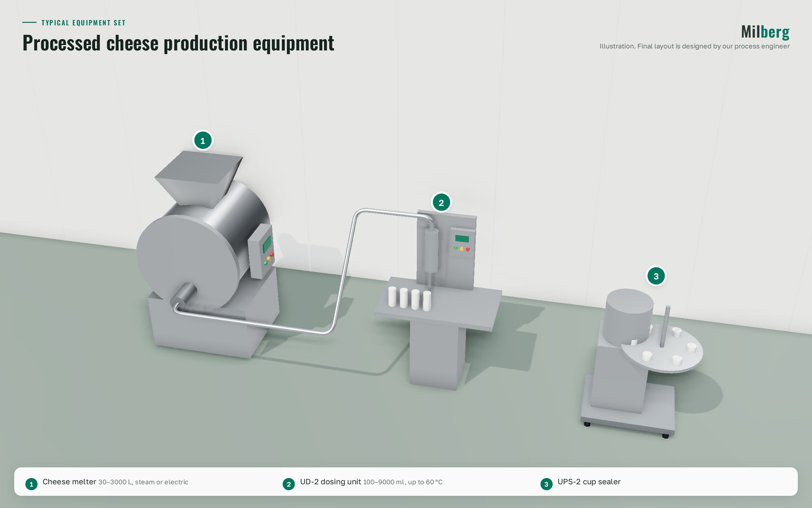Click marker 2 above the dosing unit machine

(x=441, y=203)
